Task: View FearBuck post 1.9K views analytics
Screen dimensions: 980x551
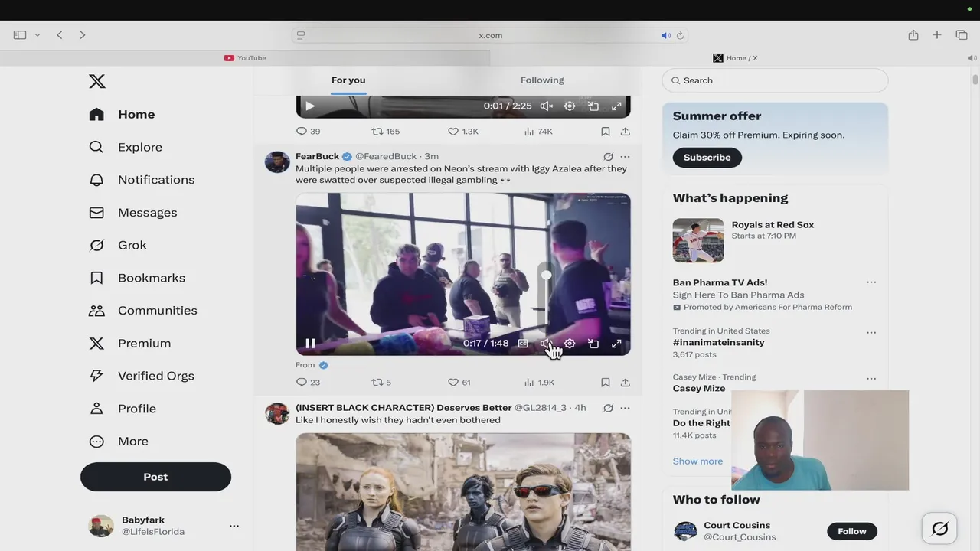Action: click(x=539, y=383)
